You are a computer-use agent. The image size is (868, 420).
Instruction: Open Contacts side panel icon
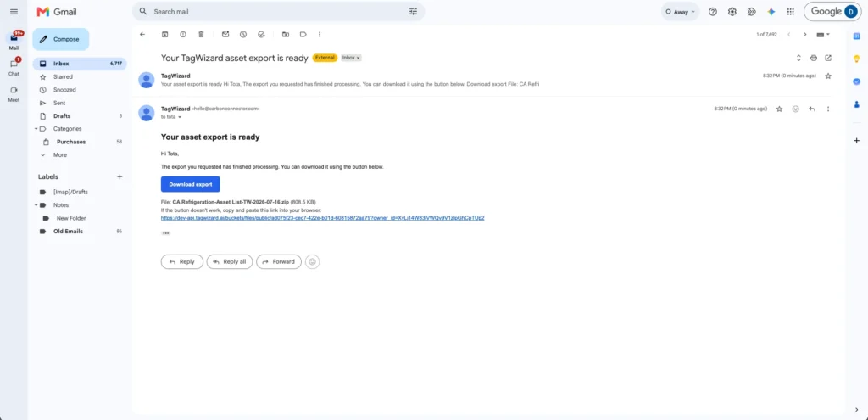(x=856, y=104)
